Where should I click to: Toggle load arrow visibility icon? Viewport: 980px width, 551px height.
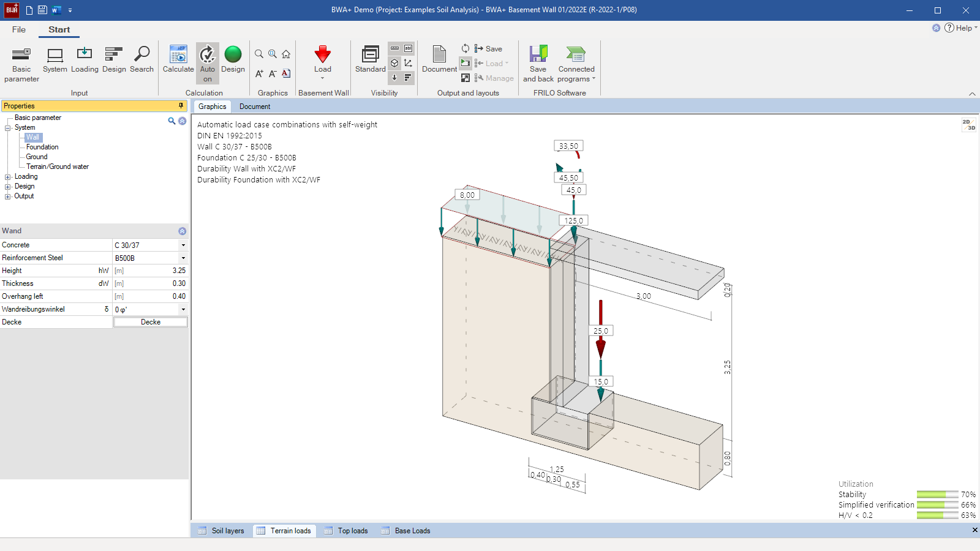(x=394, y=78)
